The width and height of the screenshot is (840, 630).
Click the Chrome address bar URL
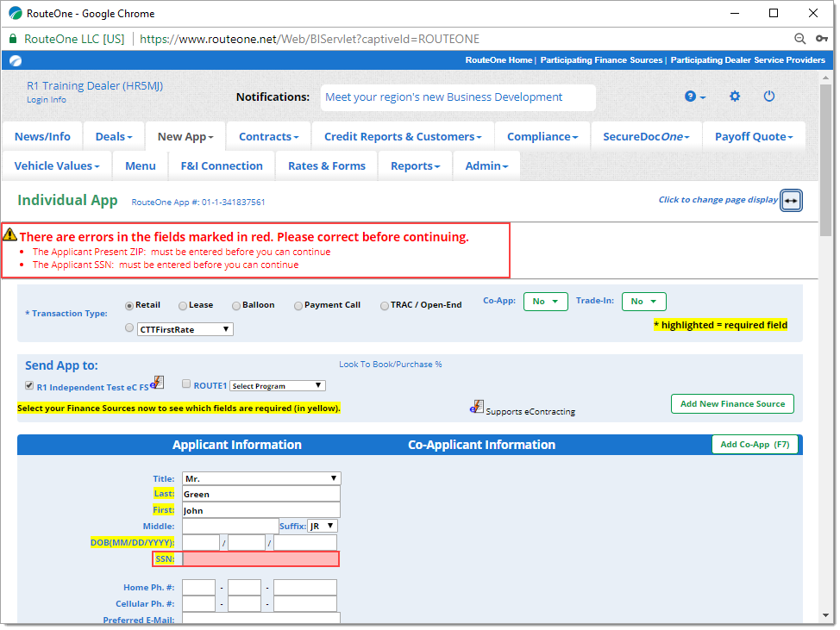pos(310,39)
